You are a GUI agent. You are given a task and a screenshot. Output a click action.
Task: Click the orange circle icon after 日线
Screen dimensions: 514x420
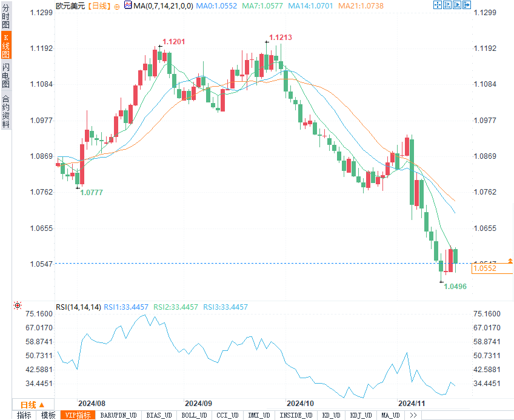[117, 5]
